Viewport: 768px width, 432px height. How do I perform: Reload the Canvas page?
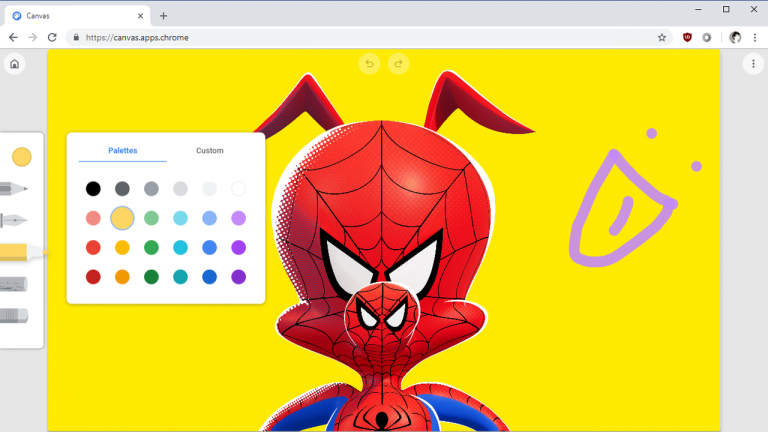[52, 37]
